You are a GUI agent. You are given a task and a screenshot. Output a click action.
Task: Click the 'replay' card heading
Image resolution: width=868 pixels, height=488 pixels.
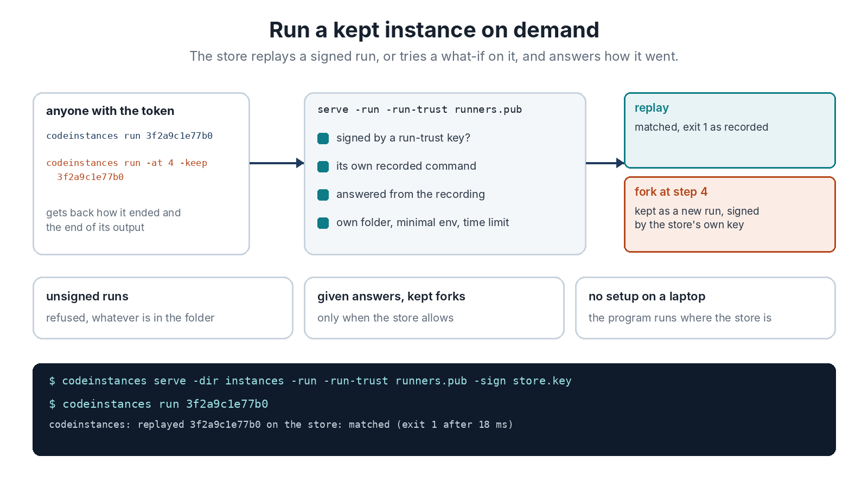(652, 108)
